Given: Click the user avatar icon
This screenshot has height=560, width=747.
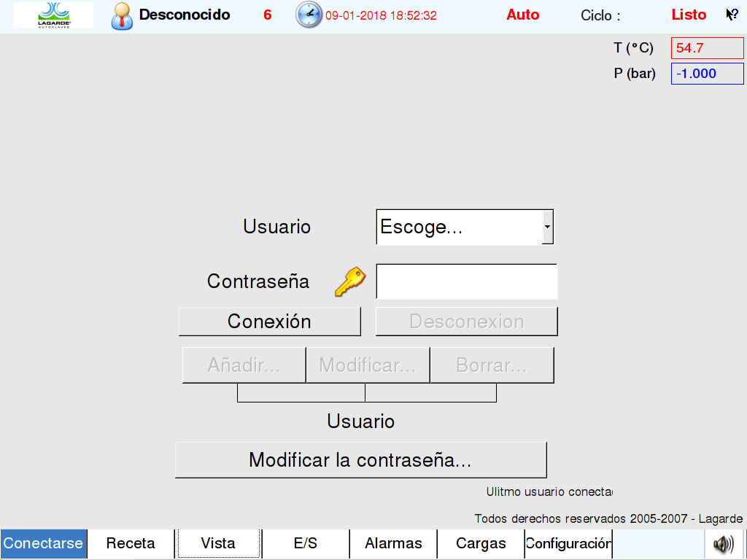Looking at the screenshot, I should pos(122,15).
